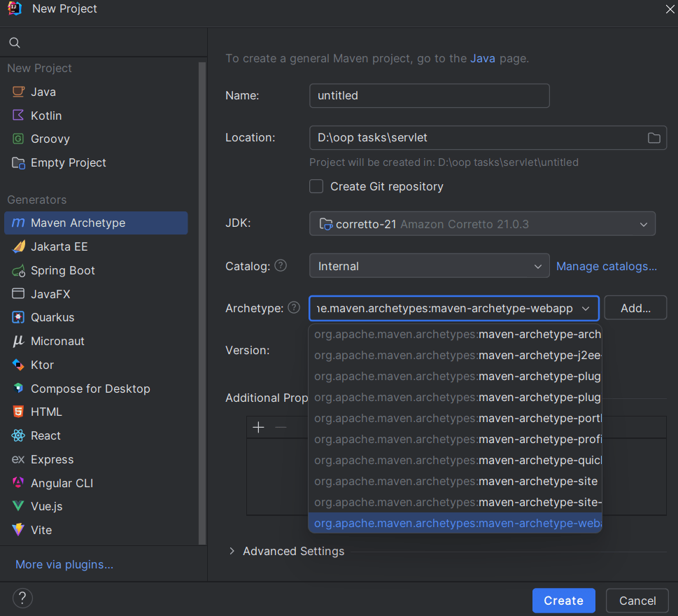This screenshot has height=616, width=678.
Task: Select the JavaFX generator
Action: 96,294
